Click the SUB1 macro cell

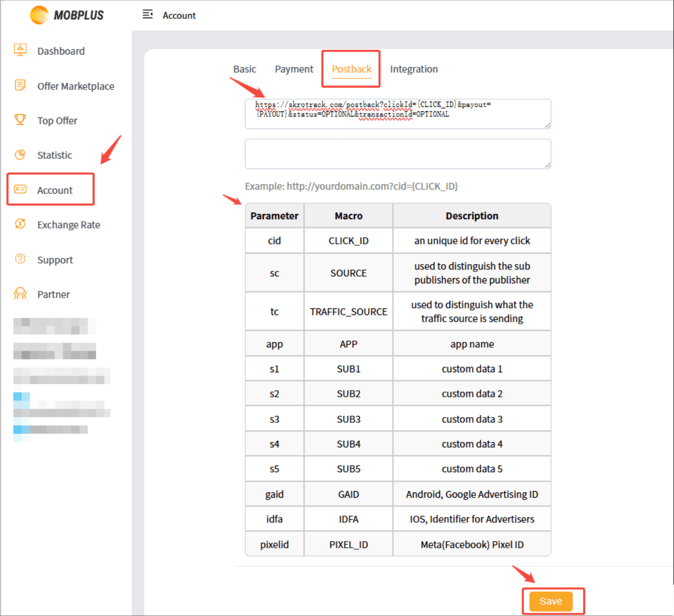(348, 369)
